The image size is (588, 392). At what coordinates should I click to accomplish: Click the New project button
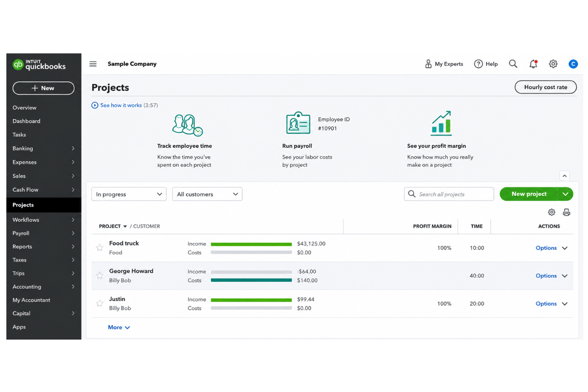coord(529,194)
